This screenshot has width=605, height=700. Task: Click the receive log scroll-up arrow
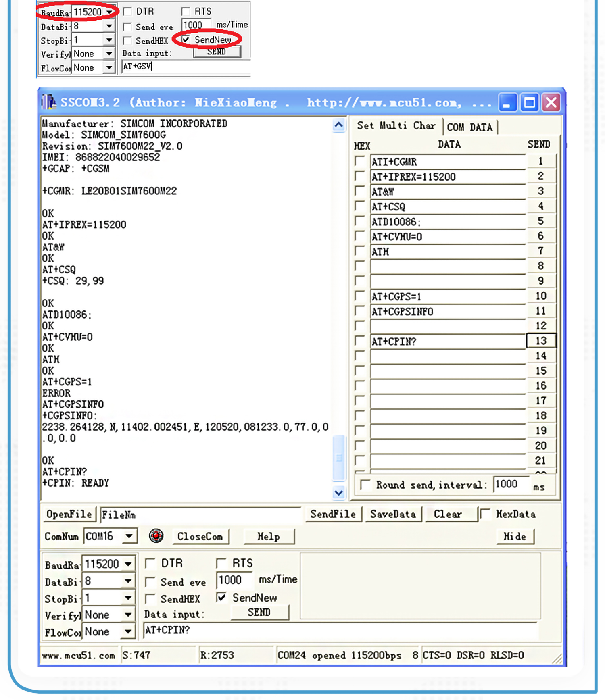pyautogui.click(x=339, y=125)
